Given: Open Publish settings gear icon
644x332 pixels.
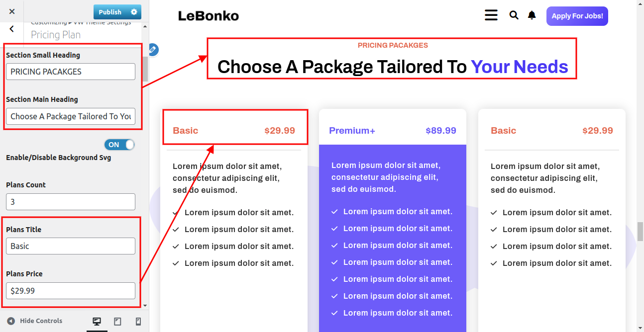Looking at the screenshot, I should 134,12.
